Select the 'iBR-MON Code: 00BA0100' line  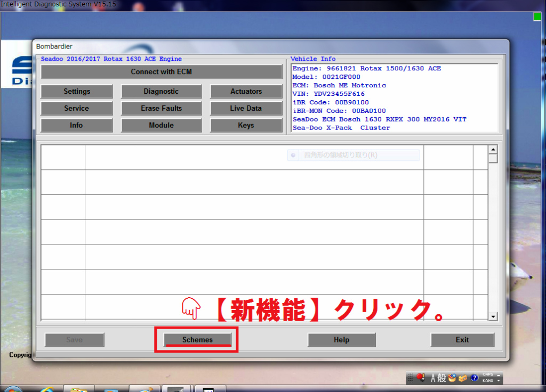tap(339, 111)
